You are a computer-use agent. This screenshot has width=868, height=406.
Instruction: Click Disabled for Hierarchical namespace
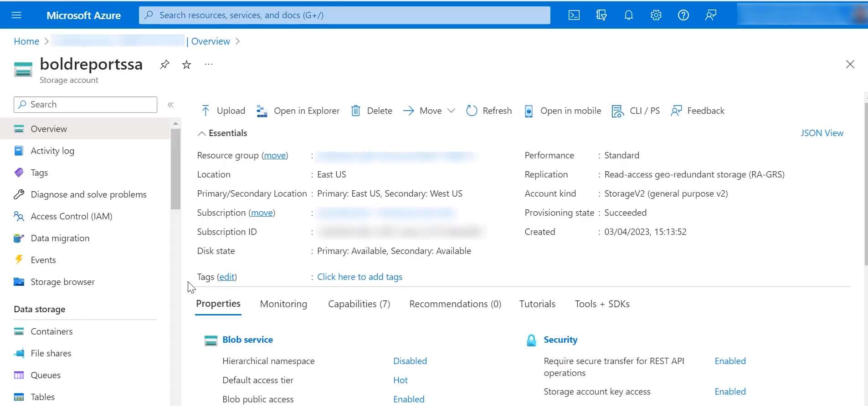tap(410, 361)
